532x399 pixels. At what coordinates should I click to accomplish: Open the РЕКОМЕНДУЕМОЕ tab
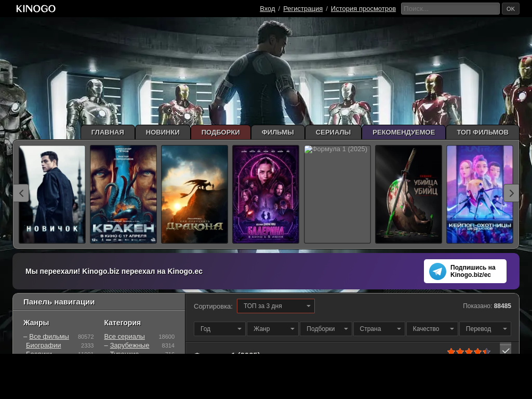pyautogui.click(x=404, y=132)
